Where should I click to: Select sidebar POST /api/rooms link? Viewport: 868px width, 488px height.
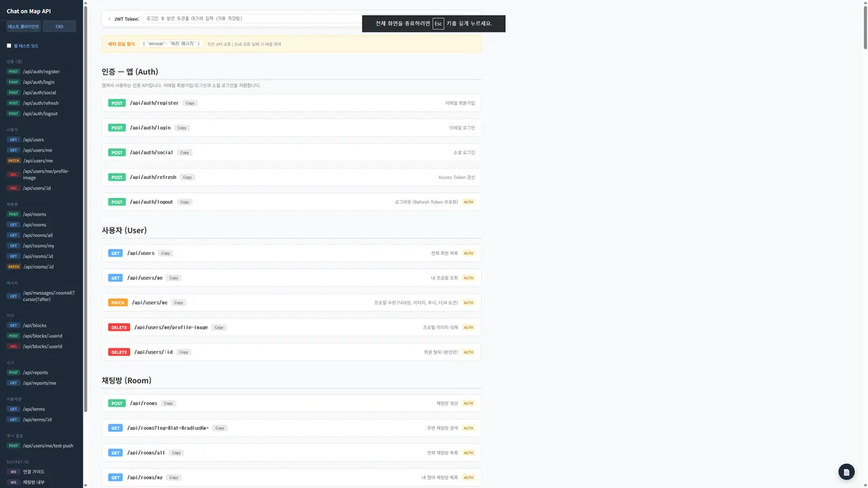41,214
